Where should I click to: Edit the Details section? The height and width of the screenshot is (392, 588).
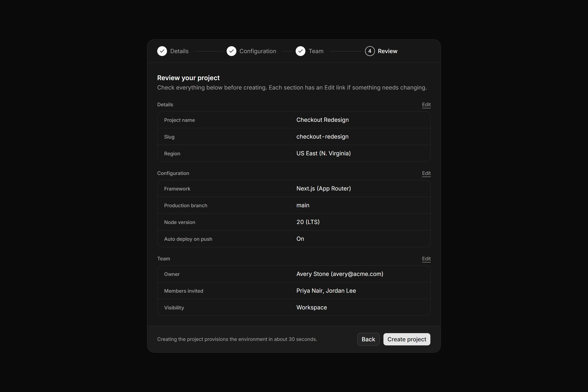[426, 104]
